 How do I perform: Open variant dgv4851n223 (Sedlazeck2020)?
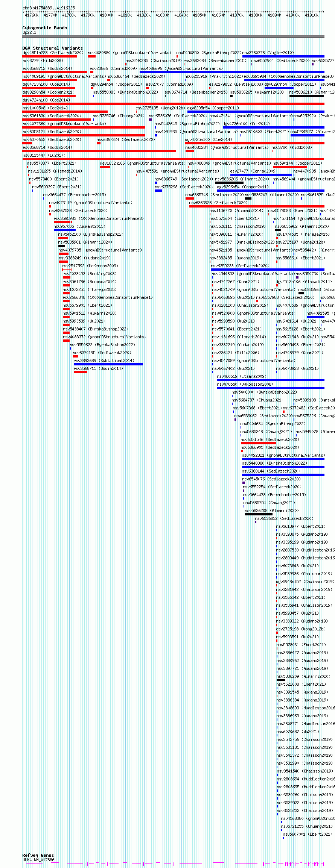click(53, 53)
